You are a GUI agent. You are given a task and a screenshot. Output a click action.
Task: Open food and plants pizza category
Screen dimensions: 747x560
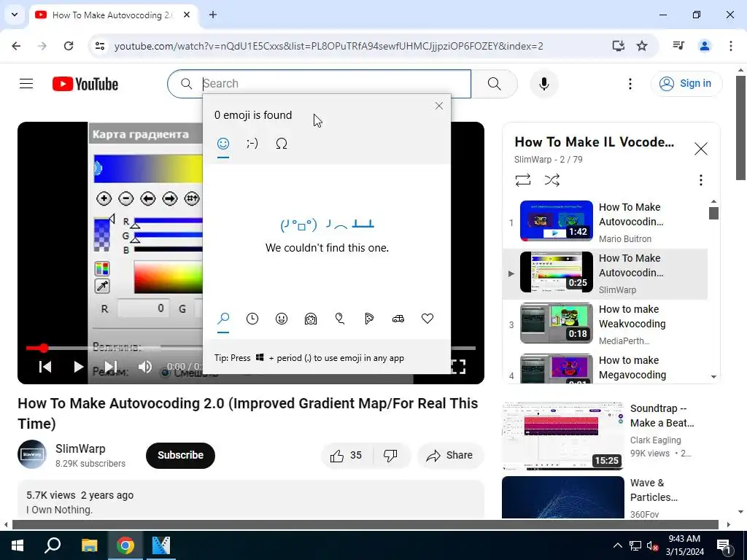369,319
